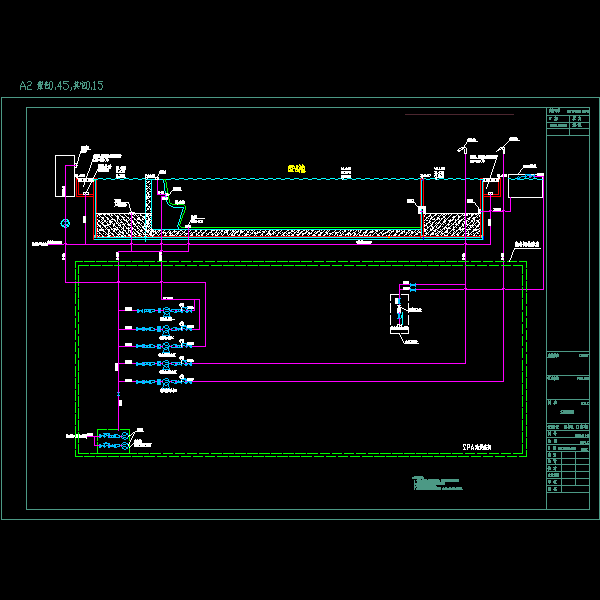The width and height of the screenshot is (600, 600).
Task: Click the yellow pool title label
Action: click(x=297, y=168)
